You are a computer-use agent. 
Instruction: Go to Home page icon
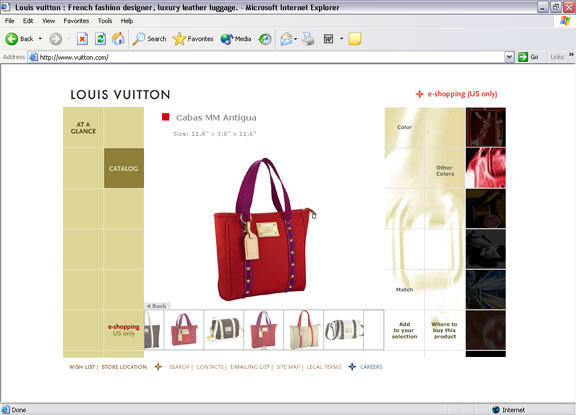click(118, 39)
